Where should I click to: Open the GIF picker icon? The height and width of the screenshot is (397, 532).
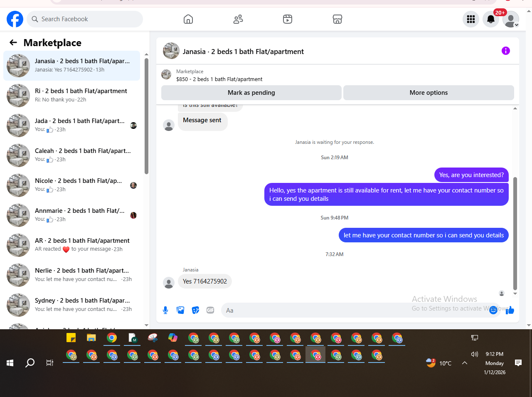[210, 310]
